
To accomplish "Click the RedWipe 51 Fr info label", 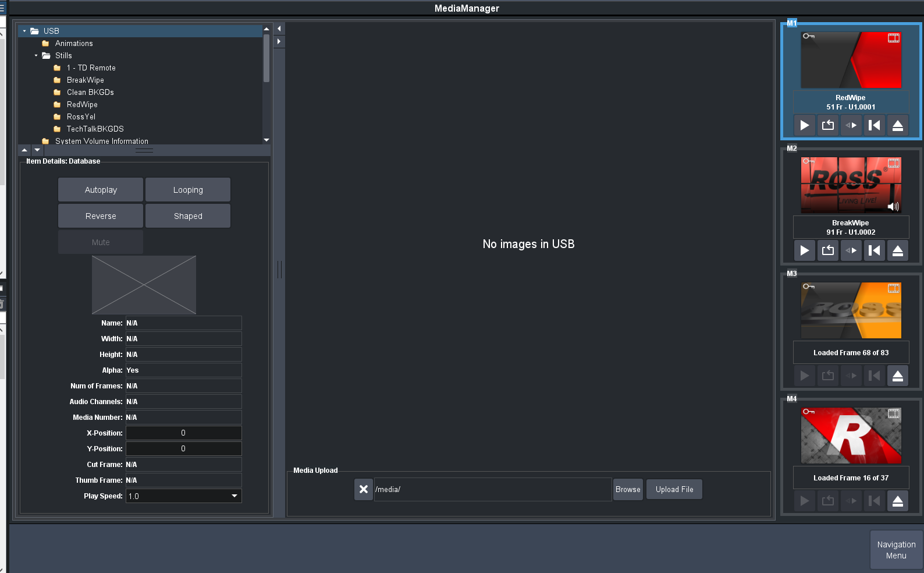I will 851,102.
